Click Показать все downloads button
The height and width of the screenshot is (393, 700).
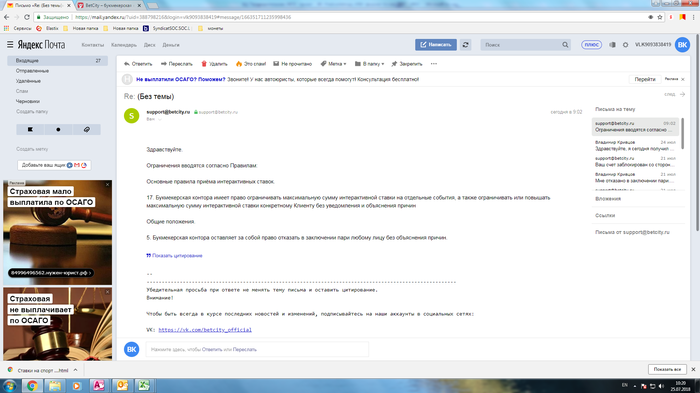coord(667,369)
